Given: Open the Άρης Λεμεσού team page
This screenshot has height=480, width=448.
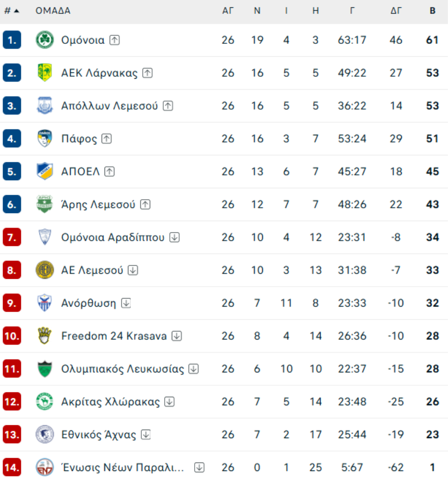Looking at the screenshot, I should pos(98,205).
